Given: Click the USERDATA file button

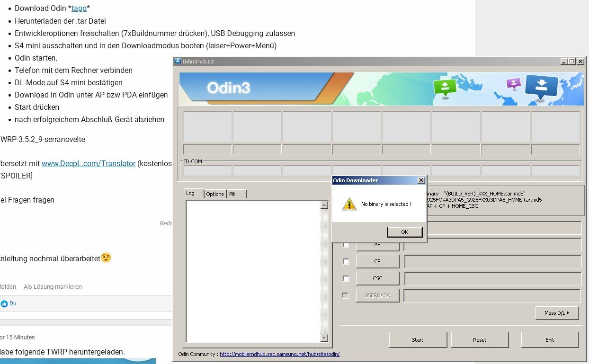Looking at the screenshot, I should tap(377, 295).
